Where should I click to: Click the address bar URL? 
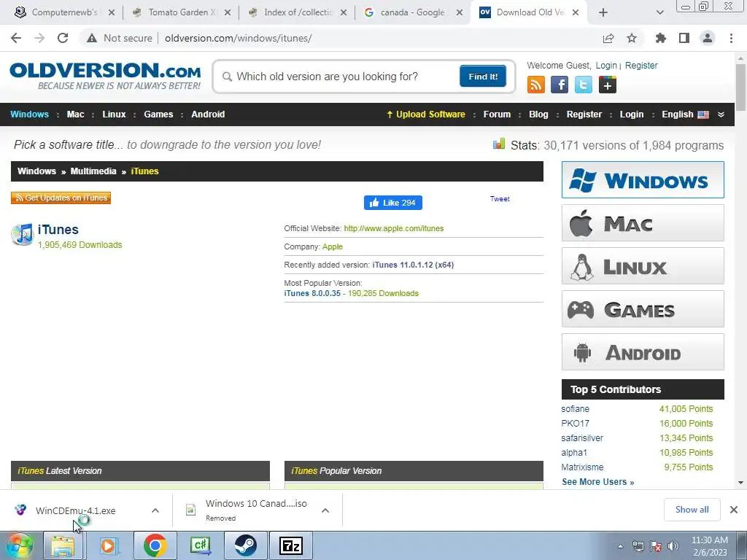click(x=239, y=38)
